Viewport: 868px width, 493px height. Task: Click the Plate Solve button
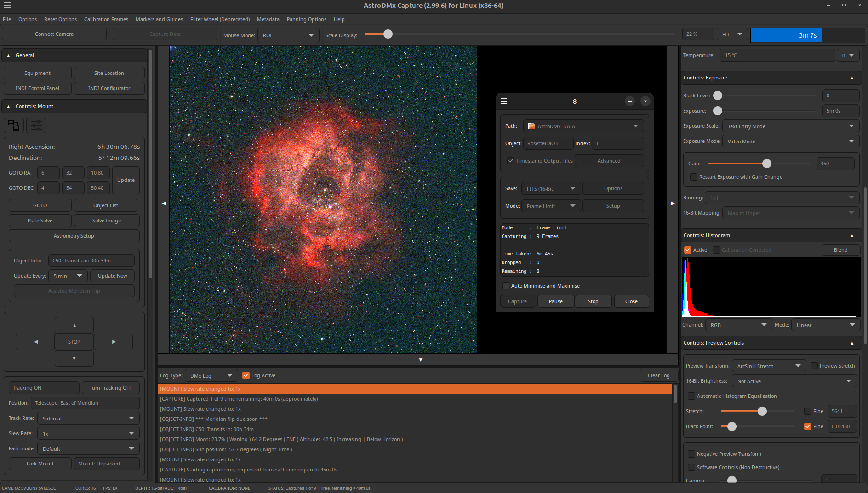pyautogui.click(x=40, y=221)
